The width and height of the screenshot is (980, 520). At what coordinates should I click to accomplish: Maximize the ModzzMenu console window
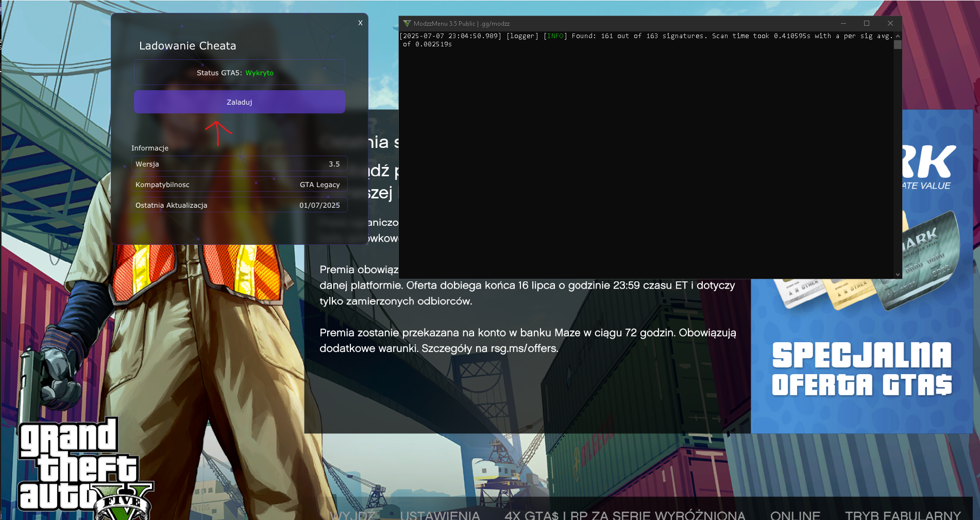tap(867, 24)
